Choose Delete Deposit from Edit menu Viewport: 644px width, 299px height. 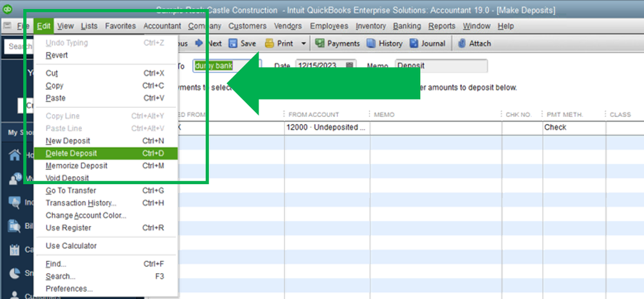click(x=106, y=153)
